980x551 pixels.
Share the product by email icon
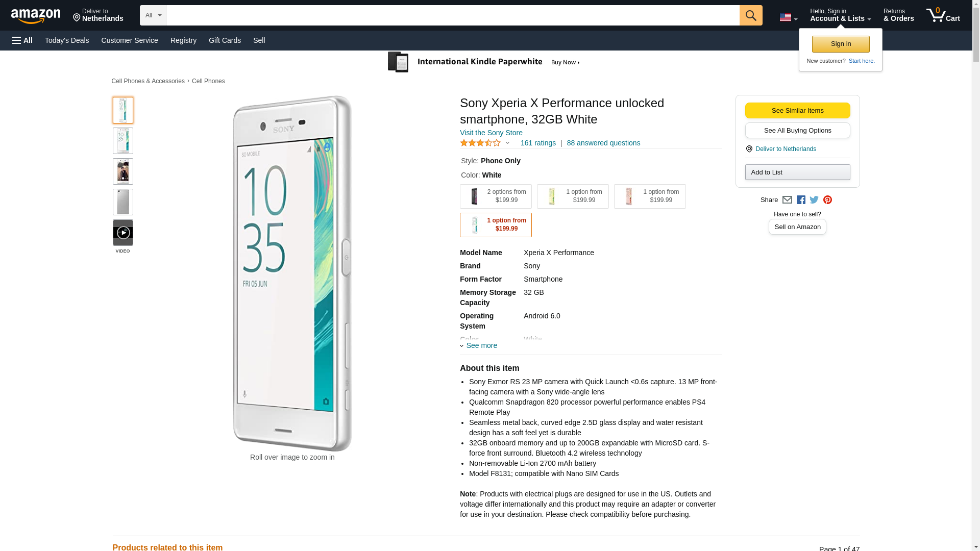tap(787, 200)
